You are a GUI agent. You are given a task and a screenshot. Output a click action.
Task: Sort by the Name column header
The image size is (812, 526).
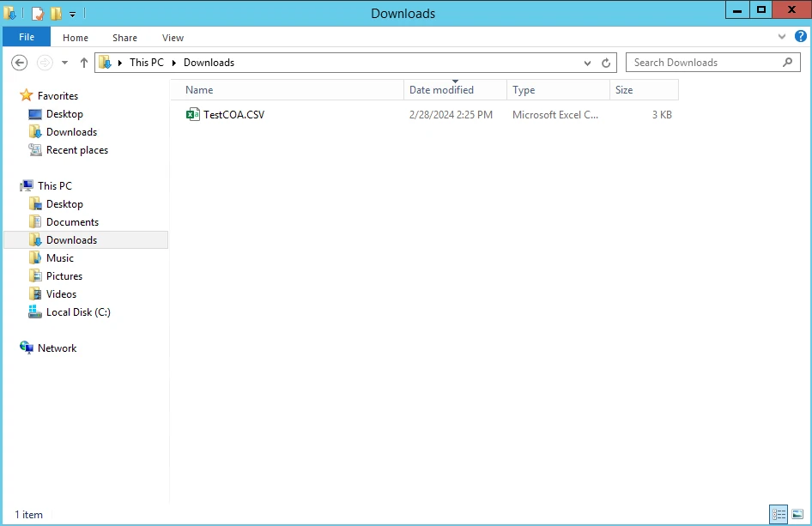click(287, 89)
